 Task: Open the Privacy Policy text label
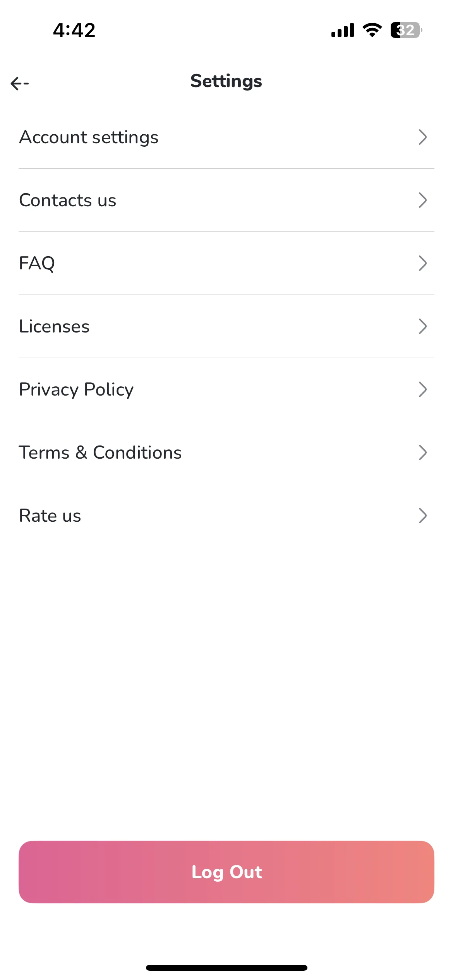pos(76,389)
